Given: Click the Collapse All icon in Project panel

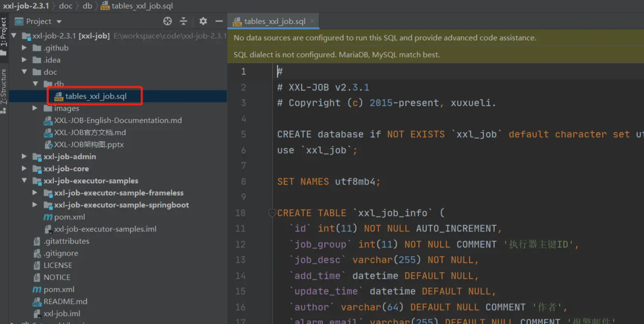Looking at the screenshot, I should [x=183, y=21].
